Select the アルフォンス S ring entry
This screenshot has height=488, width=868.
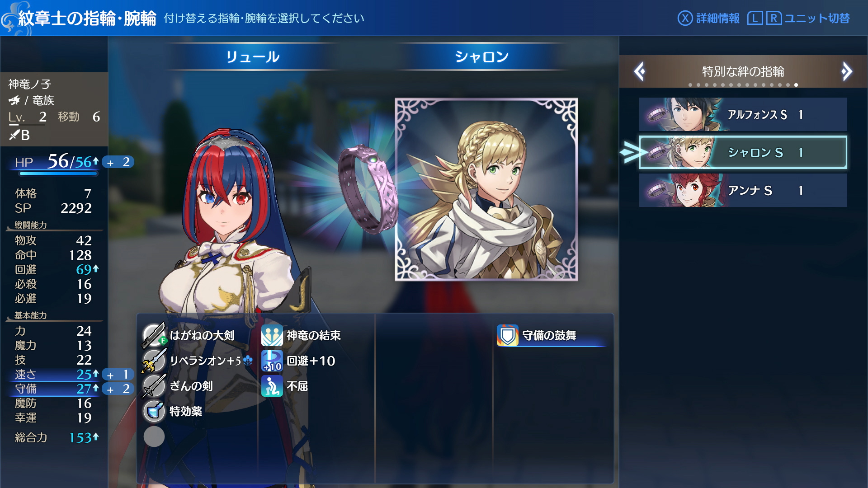pyautogui.click(x=743, y=114)
